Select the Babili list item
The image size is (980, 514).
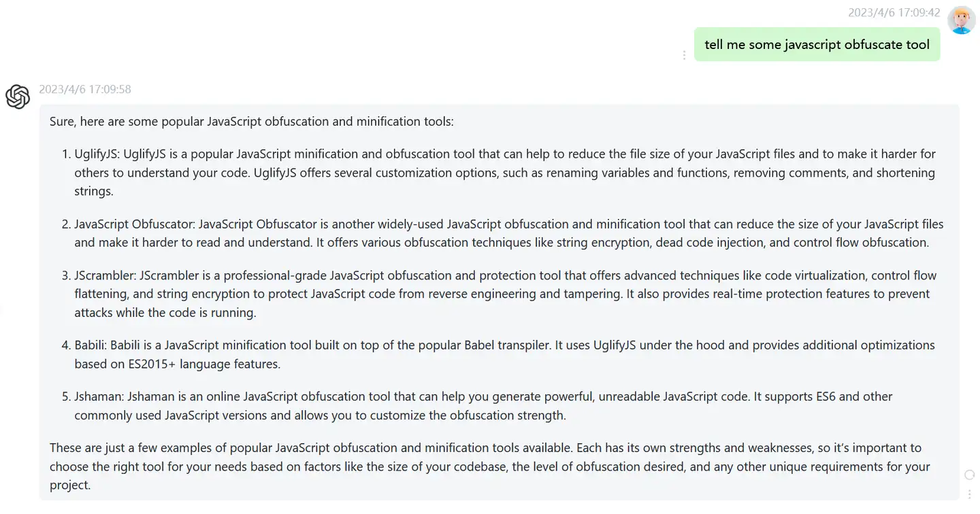point(505,354)
